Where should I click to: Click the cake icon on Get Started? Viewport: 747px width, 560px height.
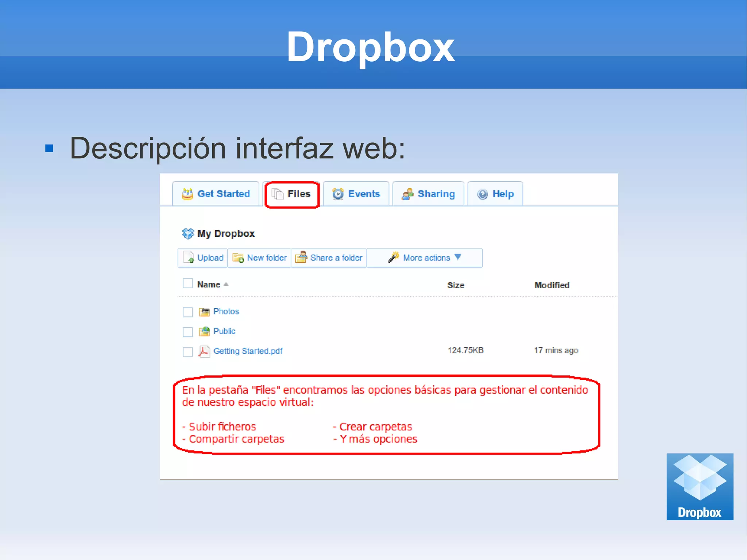[187, 194]
